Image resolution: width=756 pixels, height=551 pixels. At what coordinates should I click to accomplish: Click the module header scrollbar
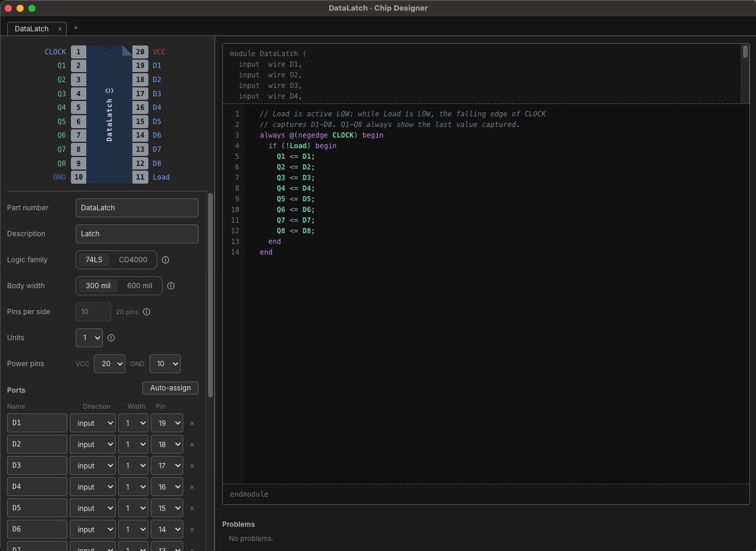pyautogui.click(x=745, y=51)
